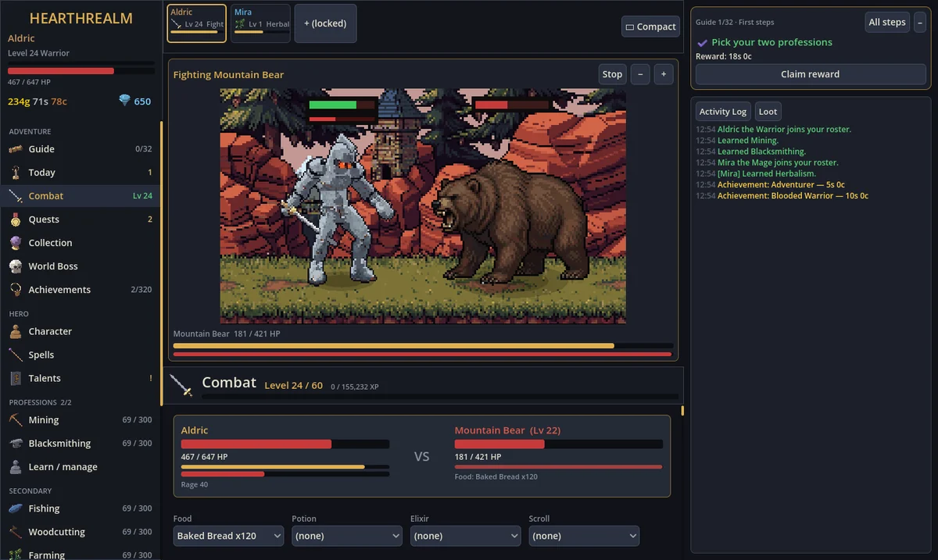
Task: Expand the Elixir dropdown
Action: point(465,536)
